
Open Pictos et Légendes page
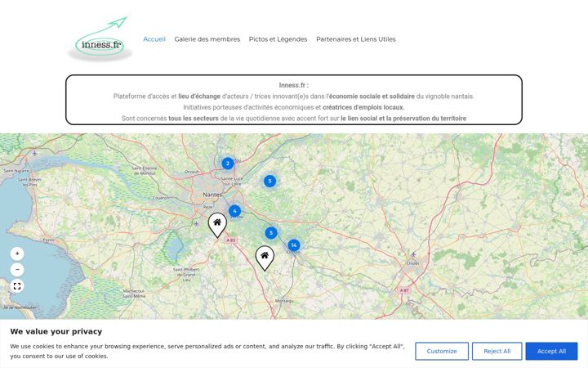point(278,39)
